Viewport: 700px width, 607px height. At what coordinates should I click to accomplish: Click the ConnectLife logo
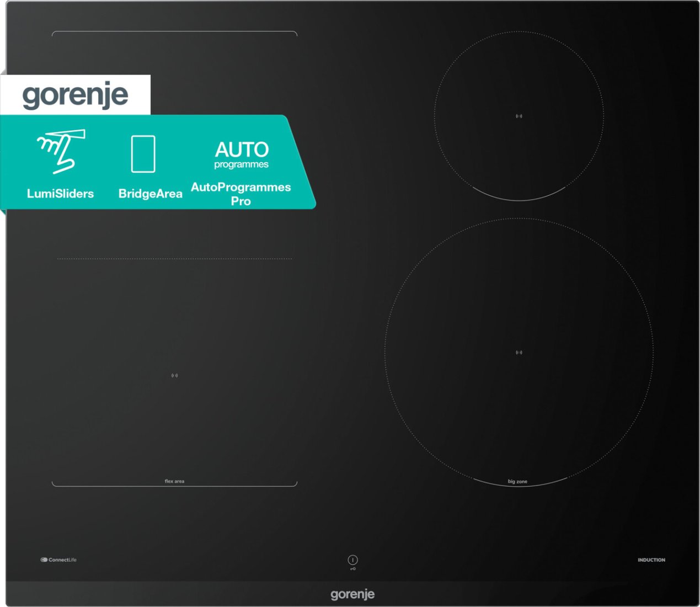[x=58, y=560]
